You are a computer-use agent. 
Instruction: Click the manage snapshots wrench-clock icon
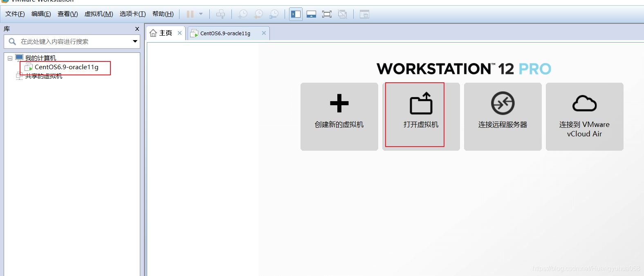coord(274,14)
